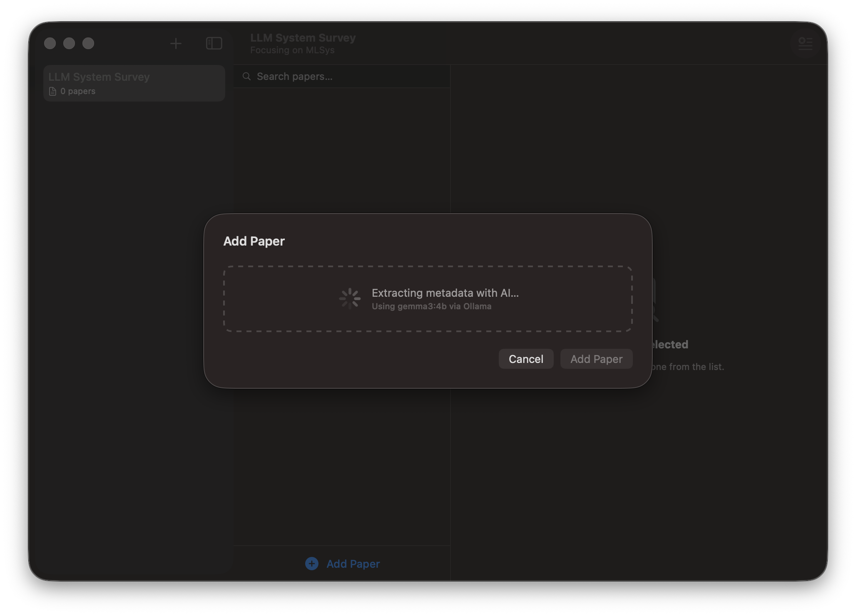Screen dimensions: 856x616
Task: Maximize the window with the green button
Action: click(x=88, y=43)
